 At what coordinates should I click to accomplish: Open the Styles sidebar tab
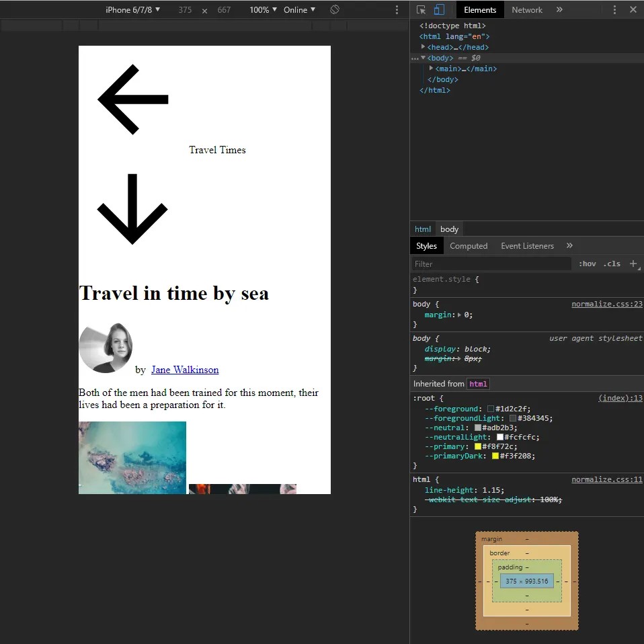coord(426,245)
